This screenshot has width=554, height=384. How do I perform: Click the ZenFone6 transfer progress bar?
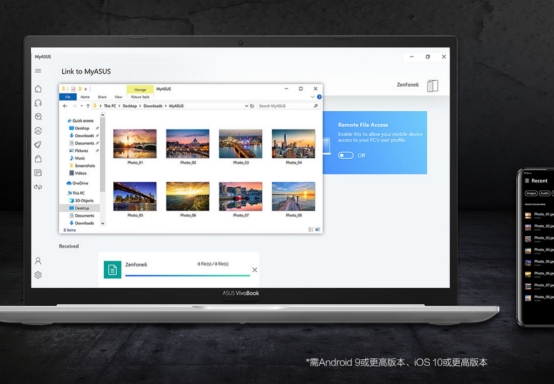(188, 276)
